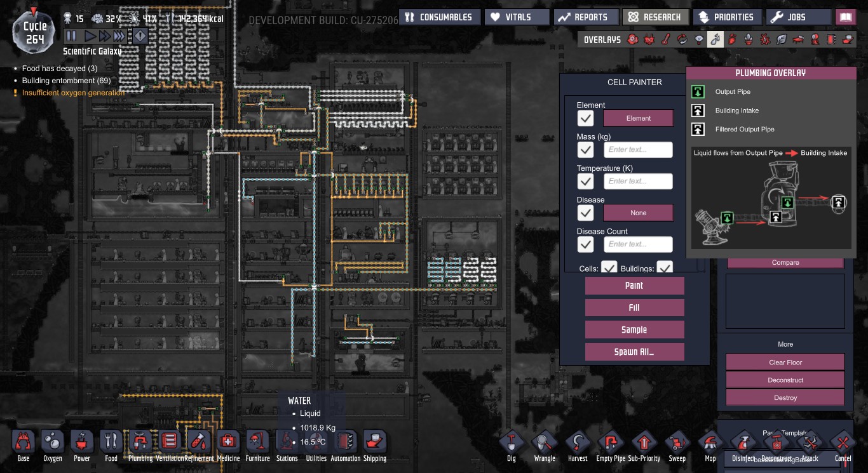Open the Vitals screen
The image size is (868, 473).
pos(517,17)
